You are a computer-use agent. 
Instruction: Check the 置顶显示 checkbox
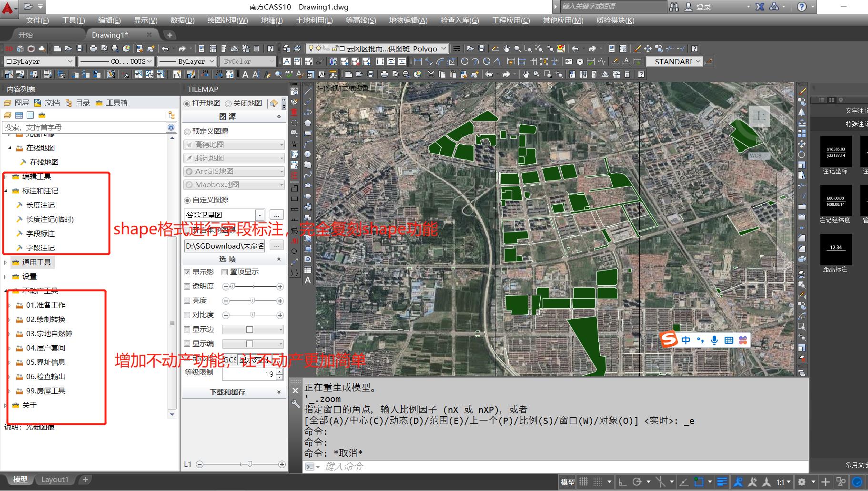224,272
